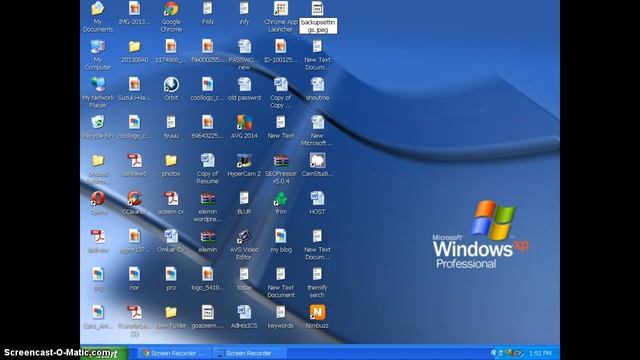Viewport: 640px width, 360px height.
Task: Open the Transfer.a... PDF icon
Action: pos(134,312)
